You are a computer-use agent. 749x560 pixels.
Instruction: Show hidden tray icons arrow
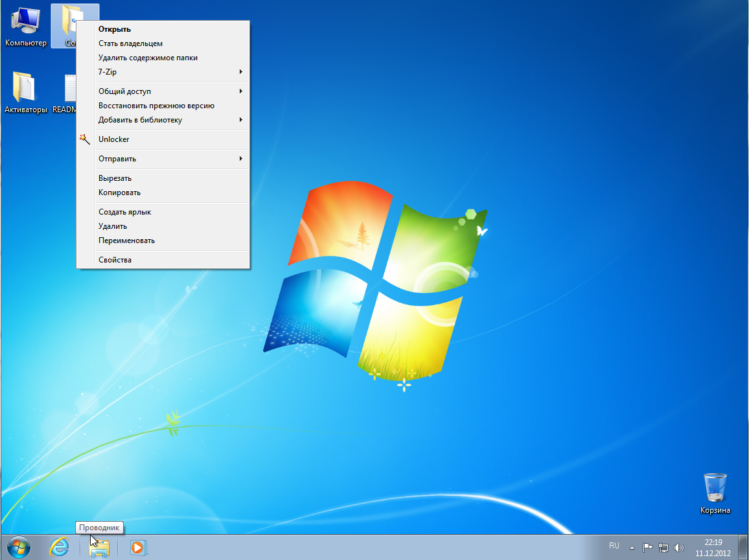pos(632,547)
